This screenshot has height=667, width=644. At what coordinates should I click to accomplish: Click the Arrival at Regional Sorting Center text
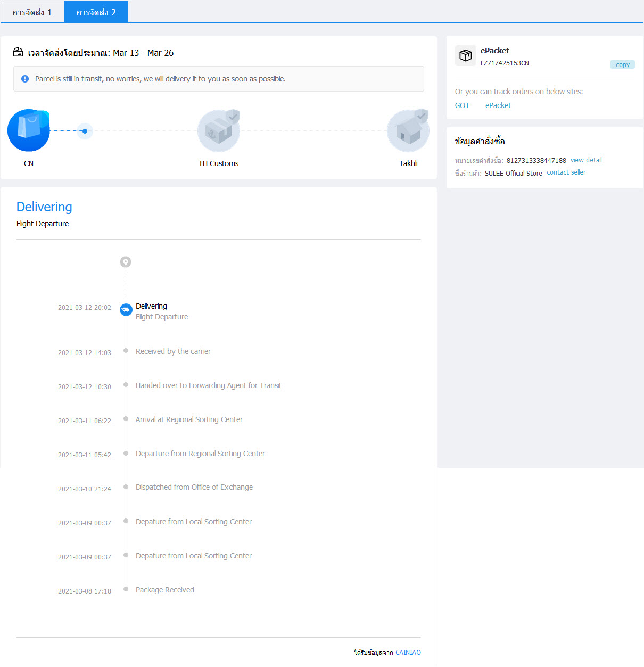[x=189, y=419]
